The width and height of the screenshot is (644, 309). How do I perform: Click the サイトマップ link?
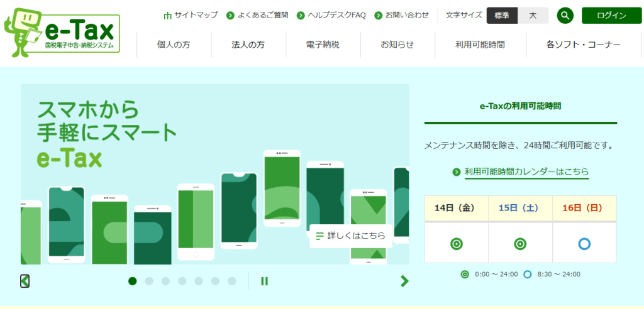191,15
